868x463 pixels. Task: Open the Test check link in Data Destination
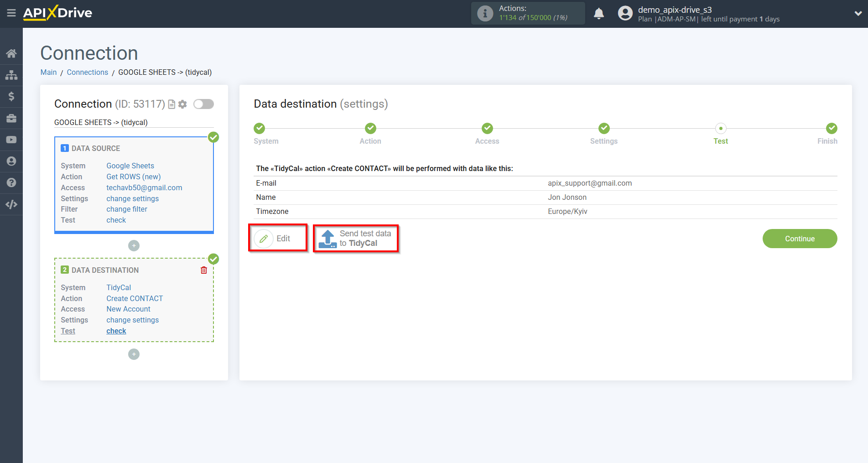pyautogui.click(x=116, y=331)
